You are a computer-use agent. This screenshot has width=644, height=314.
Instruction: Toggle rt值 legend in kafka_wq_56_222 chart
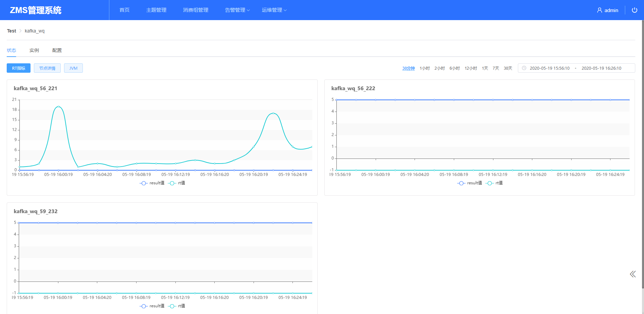click(494, 183)
